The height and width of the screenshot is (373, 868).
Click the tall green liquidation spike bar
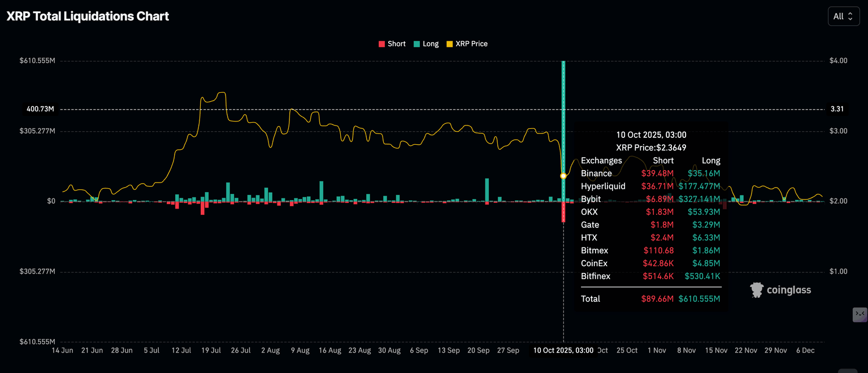click(x=563, y=130)
